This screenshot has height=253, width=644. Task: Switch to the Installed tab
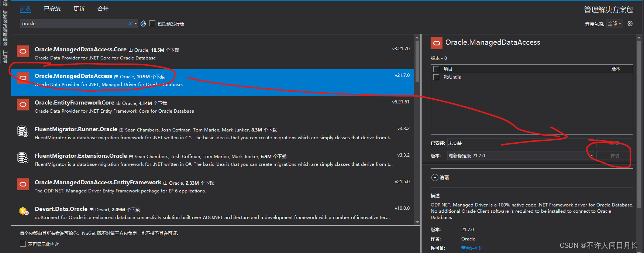tap(52, 9)
